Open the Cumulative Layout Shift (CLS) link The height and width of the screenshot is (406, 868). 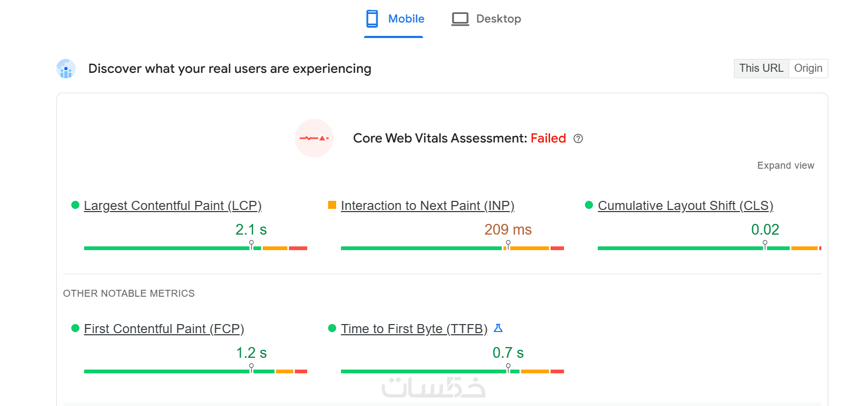click(x=685, y=206)
